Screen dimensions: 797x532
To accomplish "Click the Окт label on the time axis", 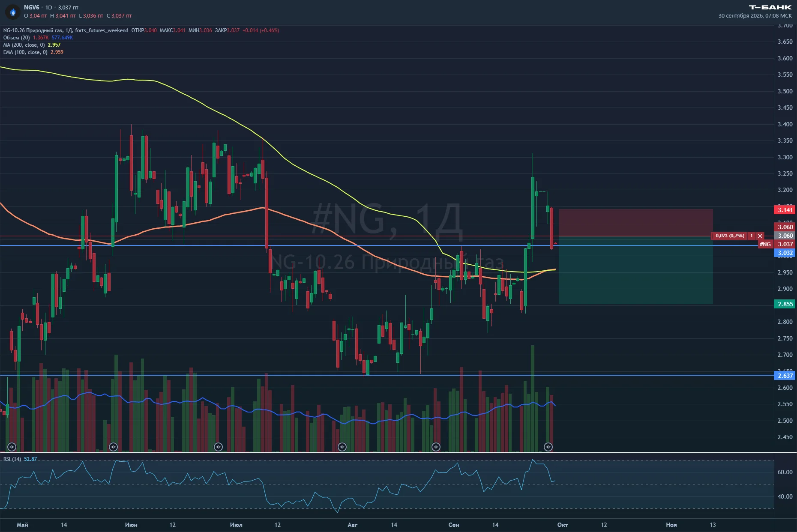I will tap(562, 525).
